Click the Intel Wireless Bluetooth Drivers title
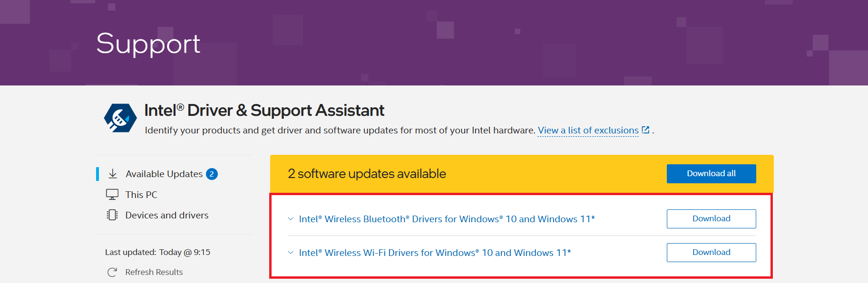868x283 pixels. click(x=447, y=219)
